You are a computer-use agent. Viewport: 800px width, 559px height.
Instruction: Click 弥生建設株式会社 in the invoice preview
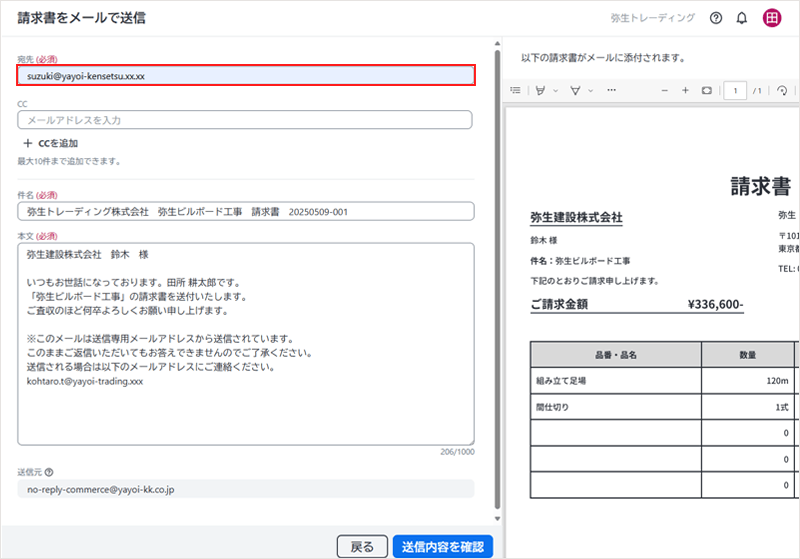576,217
